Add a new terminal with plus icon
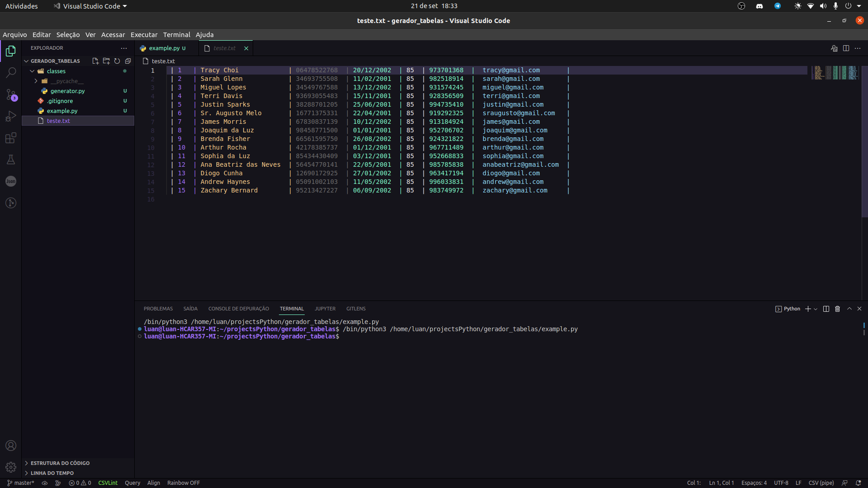Image resolution: width=868 pixels, height=488 pixels. point(808,309)
